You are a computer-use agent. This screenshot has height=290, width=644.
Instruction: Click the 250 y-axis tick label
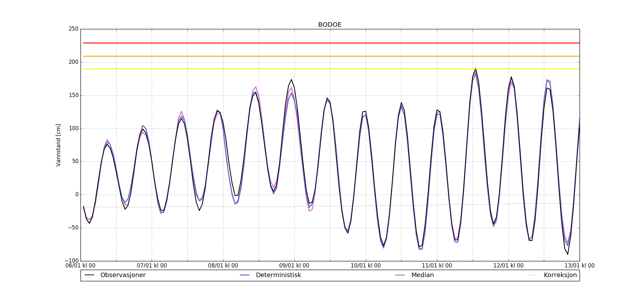click(x=73, y=29)
